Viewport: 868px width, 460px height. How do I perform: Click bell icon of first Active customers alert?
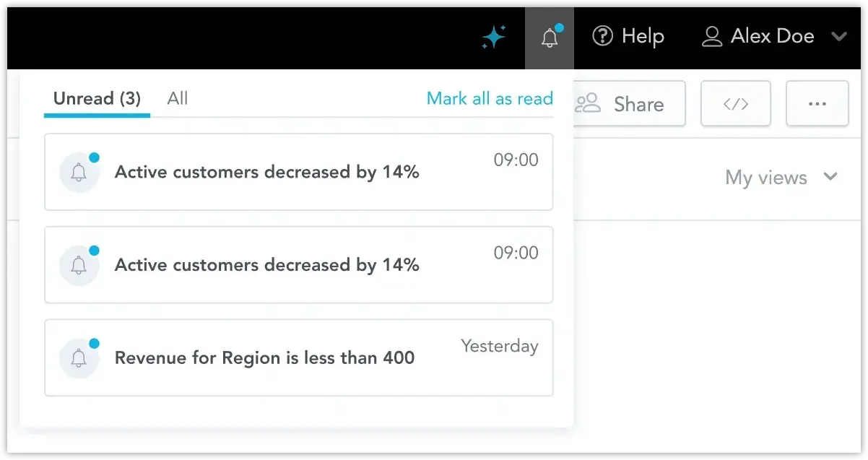(x=79, y=172)
